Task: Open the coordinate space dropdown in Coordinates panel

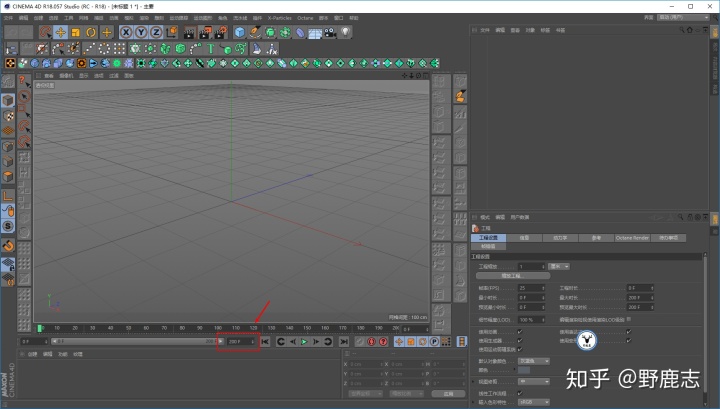Action: (x=366, y=394)
